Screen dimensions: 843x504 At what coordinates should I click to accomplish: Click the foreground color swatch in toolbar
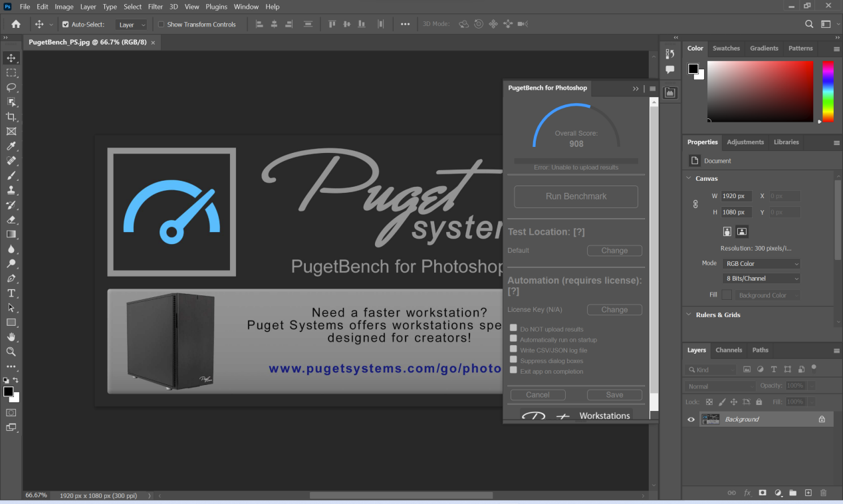tap(9, 392)
